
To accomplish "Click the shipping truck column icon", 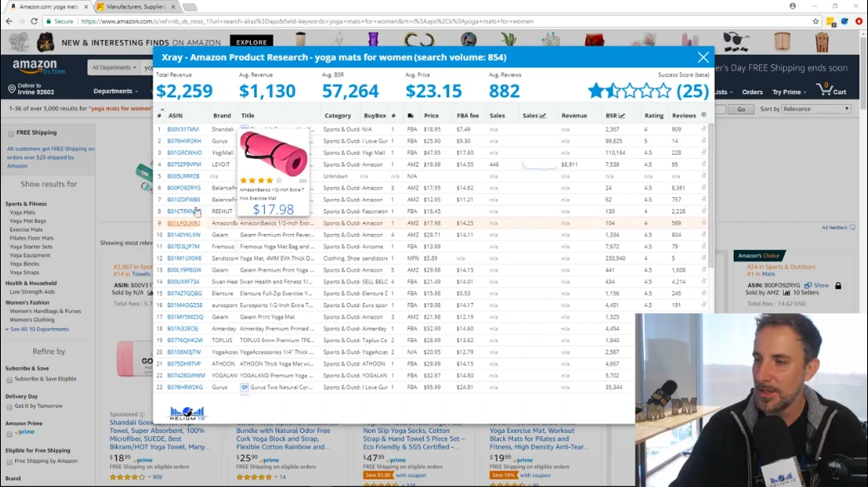I will pos(411,116).
